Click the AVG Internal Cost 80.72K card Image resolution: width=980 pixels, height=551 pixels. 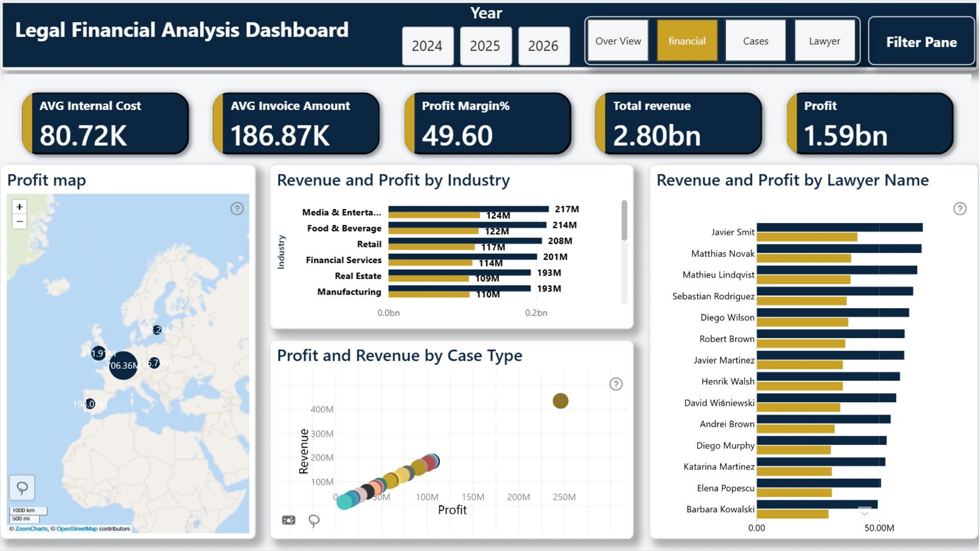pyautogui.click(x=106, y=123)
